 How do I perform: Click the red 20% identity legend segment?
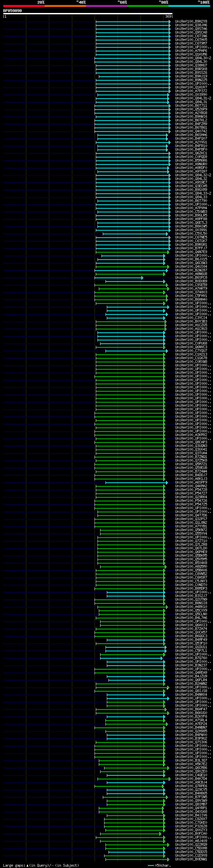point(24,6)
